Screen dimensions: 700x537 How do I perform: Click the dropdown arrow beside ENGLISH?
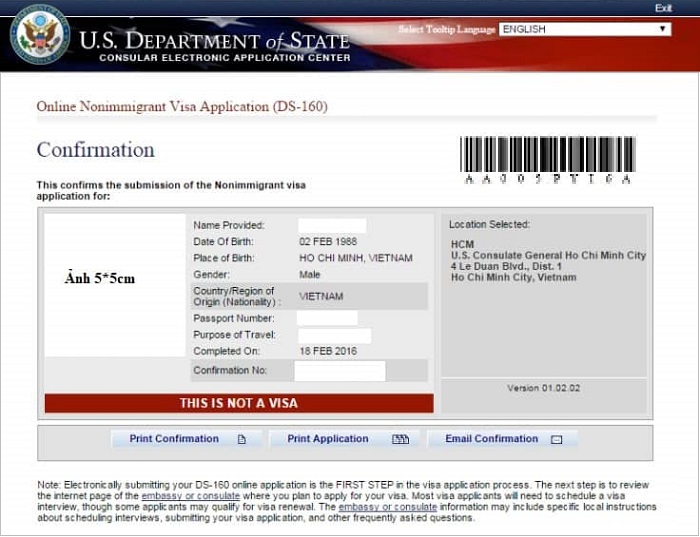click(x=662, y=29)
